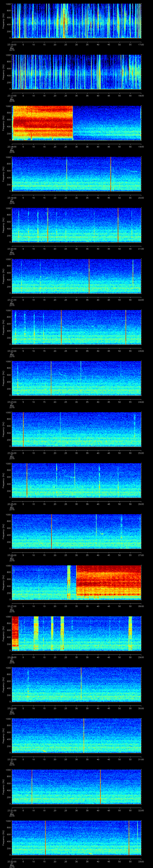153x868 pixels.
Task: Click the 20:00 end time label
Action: pyautogui.click(x=141, y=198)
